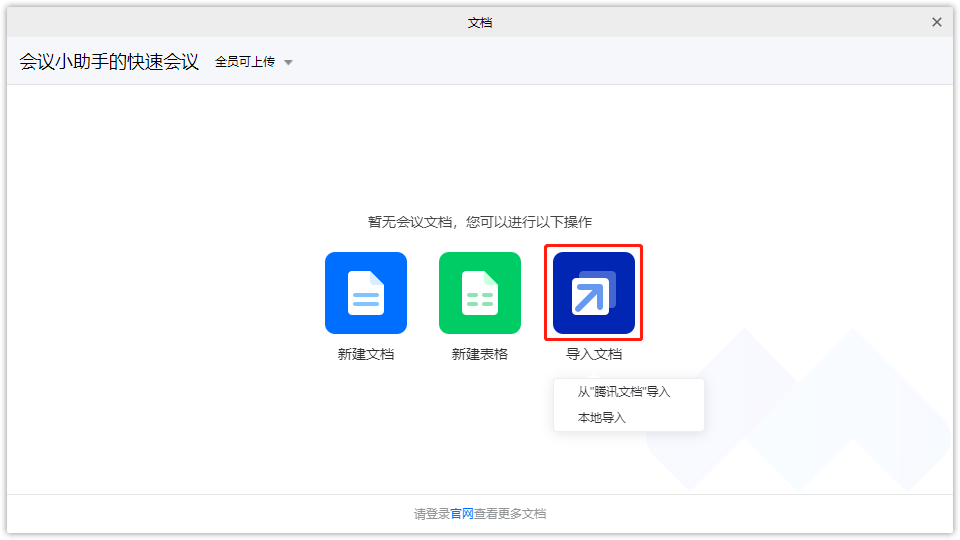Click the white table-sheet glyph in the green tile
The width and height of the screenshot is (960, 540).
pyautogui.click(x=479, y=293)
